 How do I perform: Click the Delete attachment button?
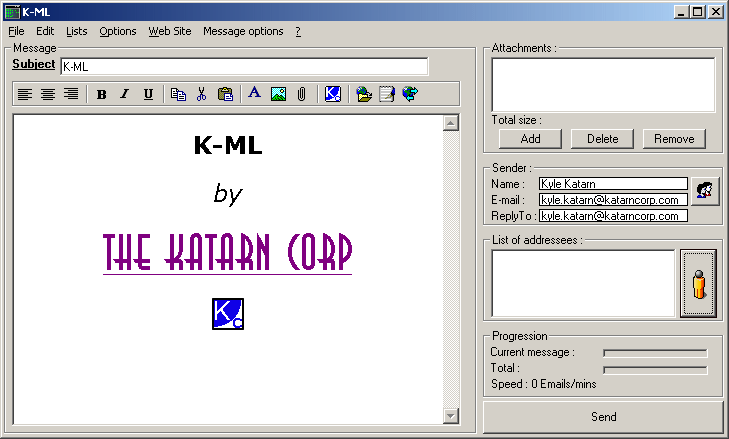(603, 139)
